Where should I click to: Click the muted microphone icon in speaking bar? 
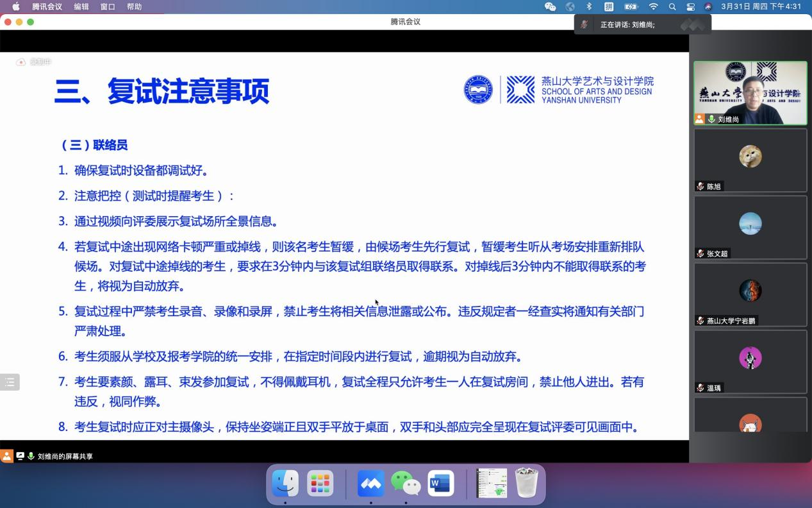(584, 24)
